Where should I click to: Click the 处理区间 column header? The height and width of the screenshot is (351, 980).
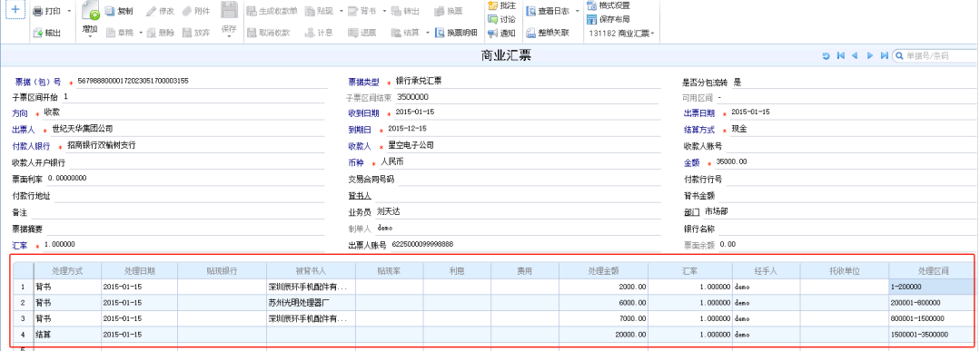coord(931,271)
